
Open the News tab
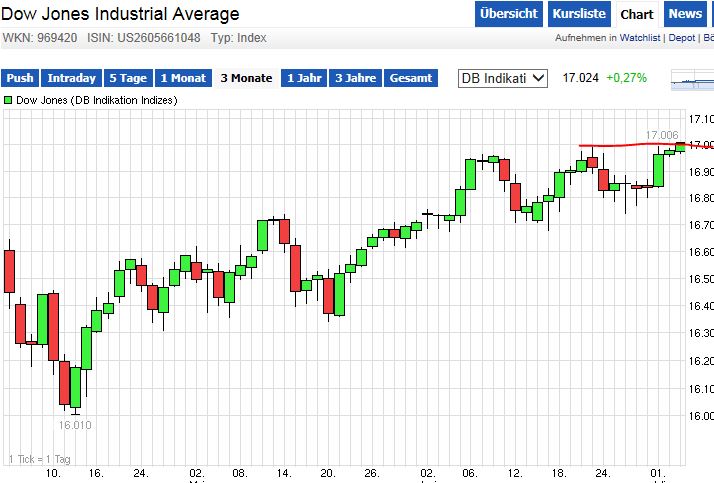coord(685,14)
